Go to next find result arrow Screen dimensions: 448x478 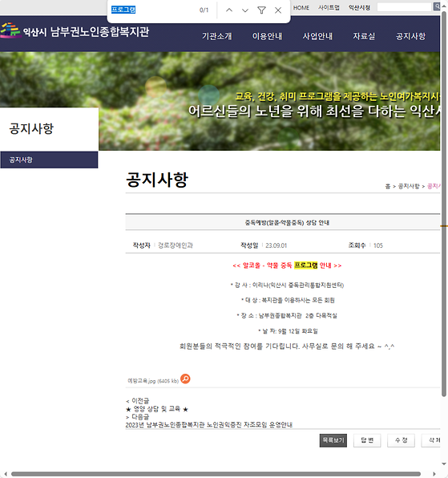pyautogui.click(x=245, y=10)
